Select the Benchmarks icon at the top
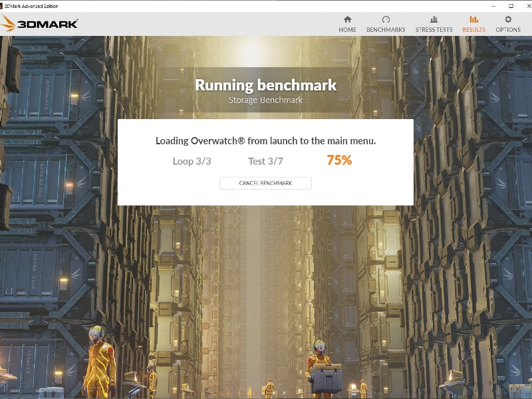532x399 pixels. coord(386,20)
